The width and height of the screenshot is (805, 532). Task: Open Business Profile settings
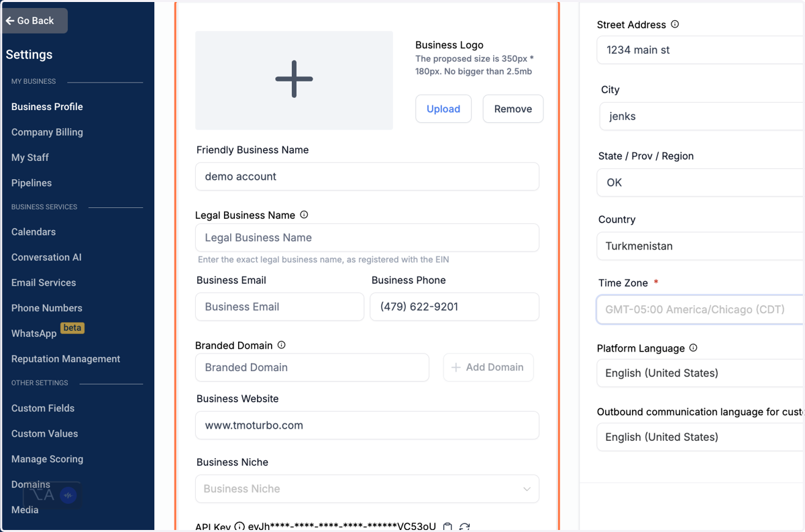point(47,107)
